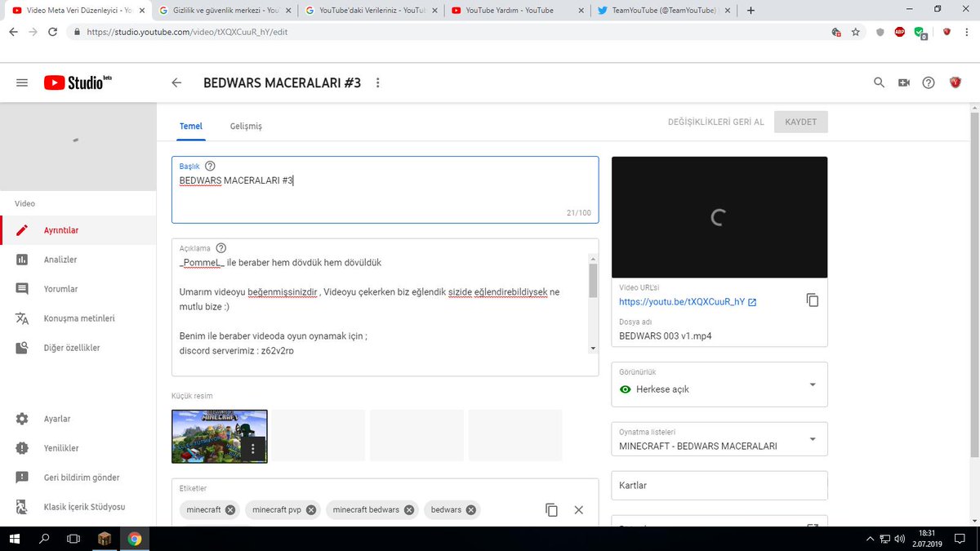Open Yorumlar in the sidebar

point(78,289)
